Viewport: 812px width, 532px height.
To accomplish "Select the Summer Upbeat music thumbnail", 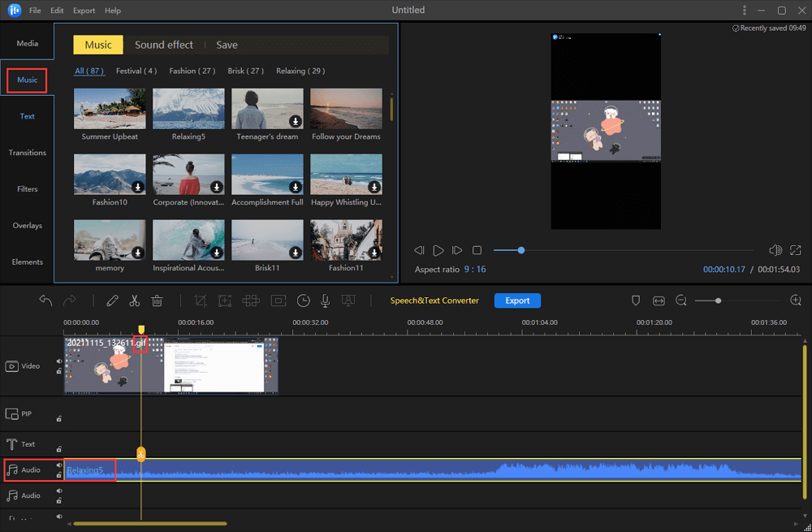I will [x=110, y=109].
